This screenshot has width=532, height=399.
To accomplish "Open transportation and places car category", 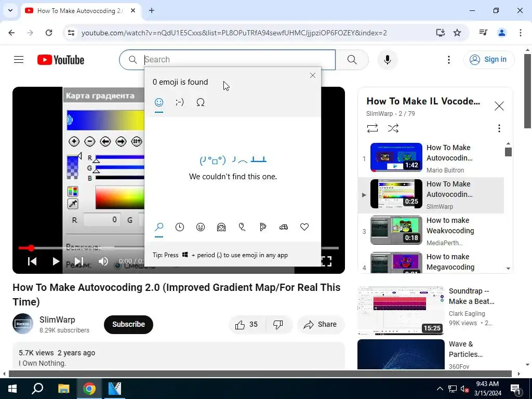I will click(284, 227).
